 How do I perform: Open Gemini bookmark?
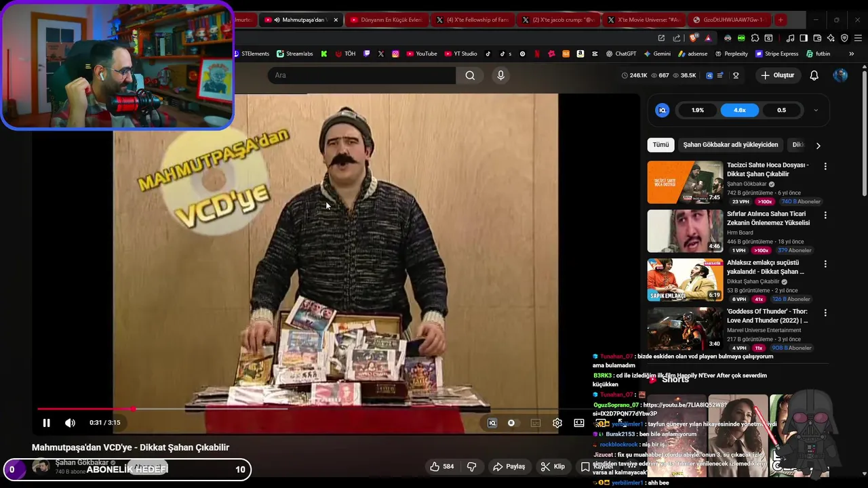pos(657,54)
